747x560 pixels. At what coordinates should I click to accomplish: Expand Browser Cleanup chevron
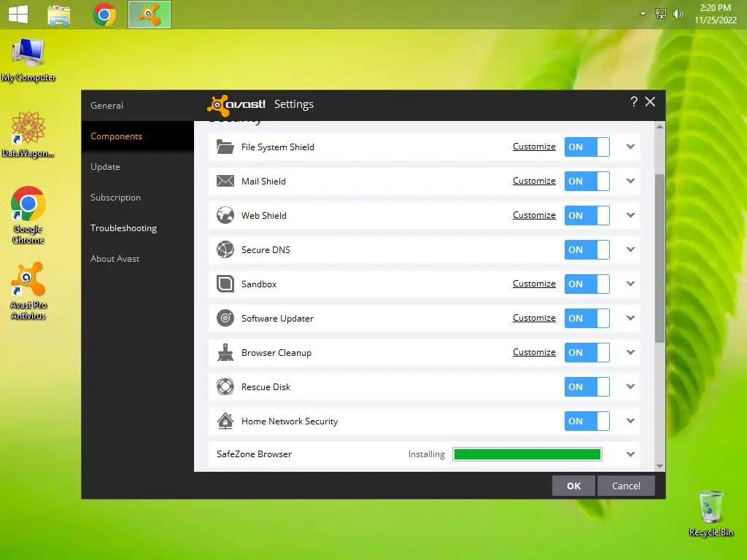pyautogui.click(x=630, y=352)
